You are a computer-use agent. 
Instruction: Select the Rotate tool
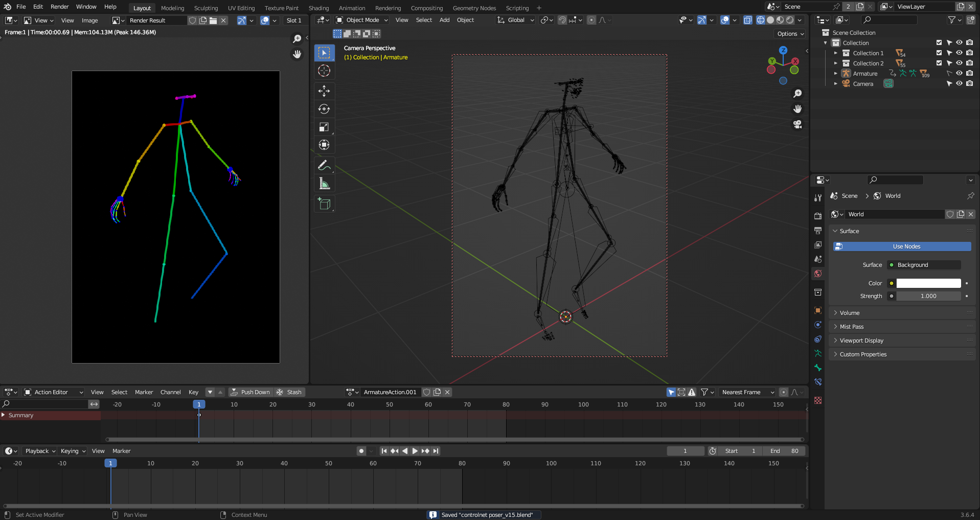tap(324, 109)
